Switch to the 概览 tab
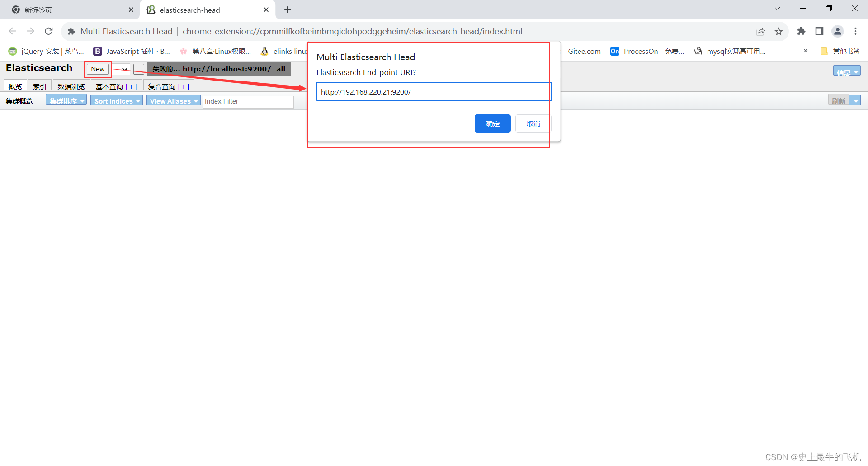Screen dimensions: 868x466 15,86
